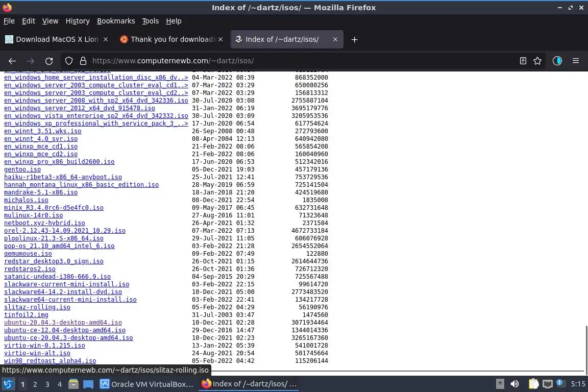This screenshot has height=392, width=588.
Task: Open Firefox hamburger application menu
Action: click(x=576, y=61)
